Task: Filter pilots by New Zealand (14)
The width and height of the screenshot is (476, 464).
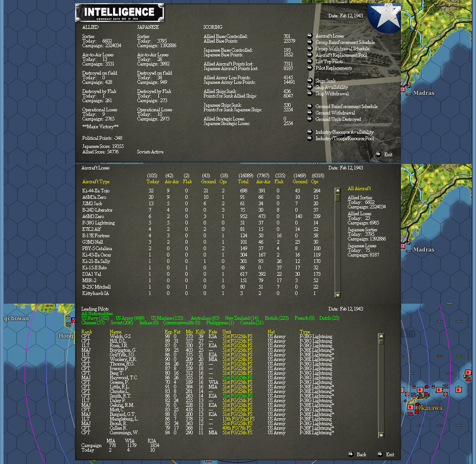Action: click(x=242, y=318)
